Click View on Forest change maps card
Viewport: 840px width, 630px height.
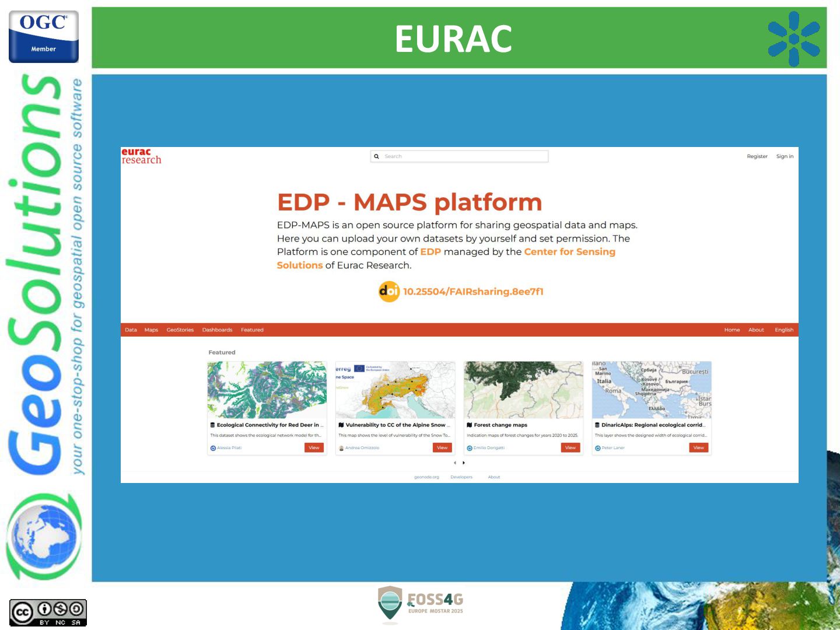[570, 447]
